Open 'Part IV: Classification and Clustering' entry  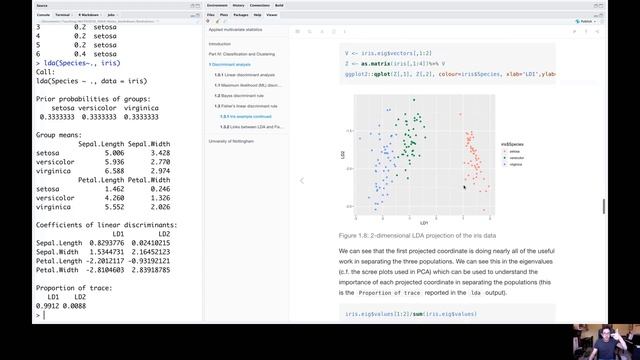[x=242, y=54]
